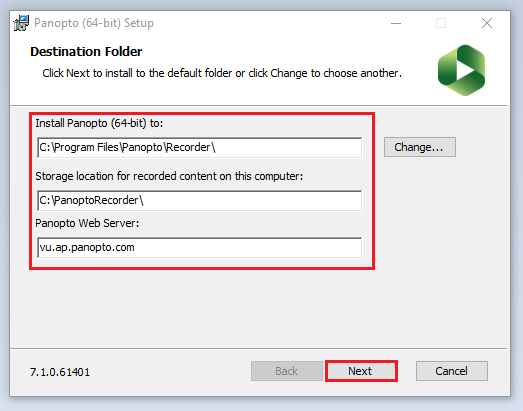Click the Change... button
This screenshot has height=411, width=523.
pos(420,147)
